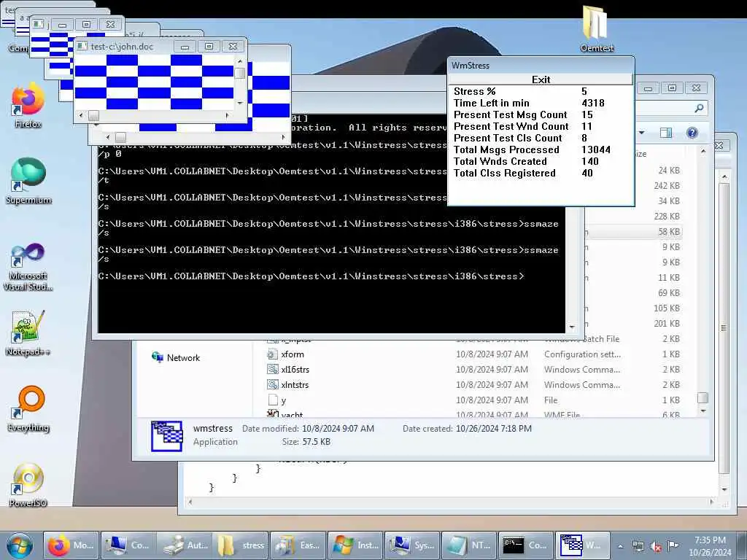Open the Supermium desktop shortcut
The width and height of the screenshot is (747, 560).
(x=28, y=182)
